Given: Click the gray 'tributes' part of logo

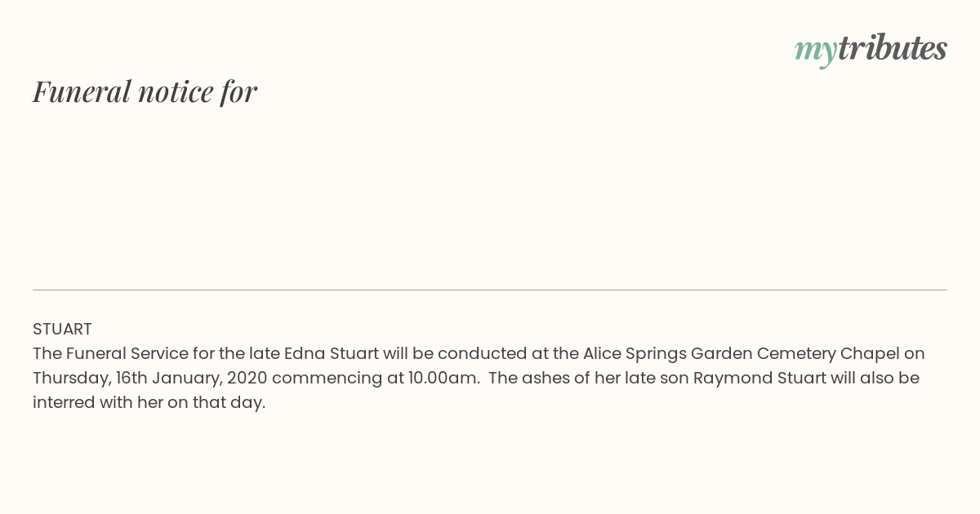Looking at the screenshot, I should pos(893,48).
